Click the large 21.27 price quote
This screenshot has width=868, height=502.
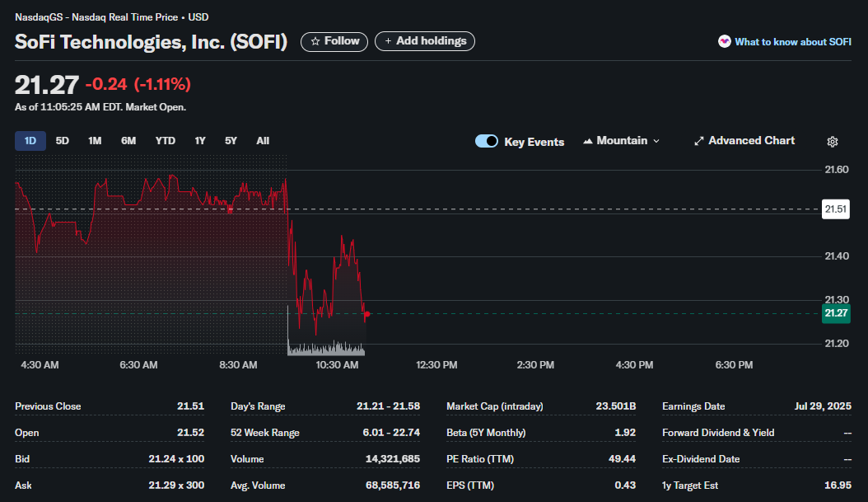pos(46,85)
